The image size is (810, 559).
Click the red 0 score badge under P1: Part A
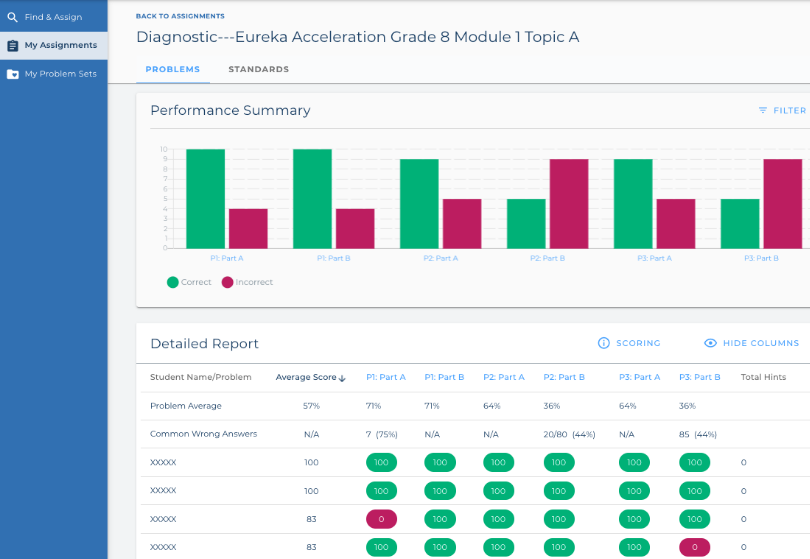(381, 519)
